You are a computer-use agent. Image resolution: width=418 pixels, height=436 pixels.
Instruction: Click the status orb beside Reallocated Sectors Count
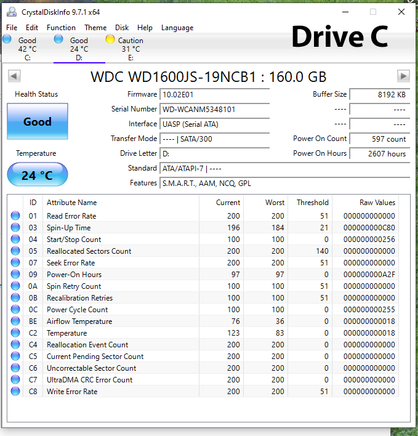click(15, 251)
